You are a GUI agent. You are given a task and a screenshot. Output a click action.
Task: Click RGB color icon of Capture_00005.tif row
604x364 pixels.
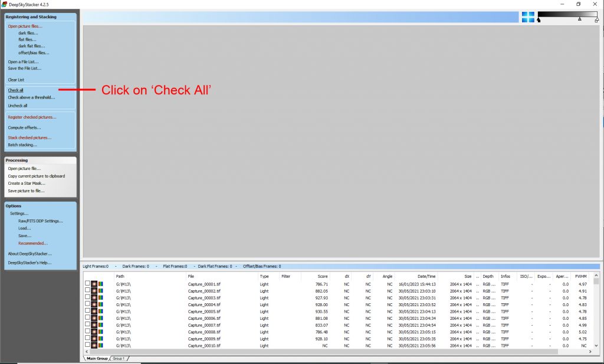tap(100, 311)
